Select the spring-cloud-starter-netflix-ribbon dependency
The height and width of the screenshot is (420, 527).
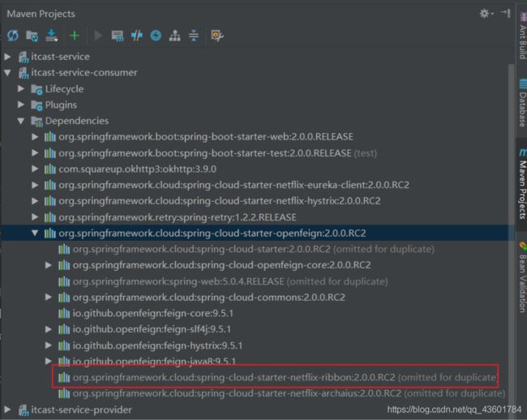[234, 377]
